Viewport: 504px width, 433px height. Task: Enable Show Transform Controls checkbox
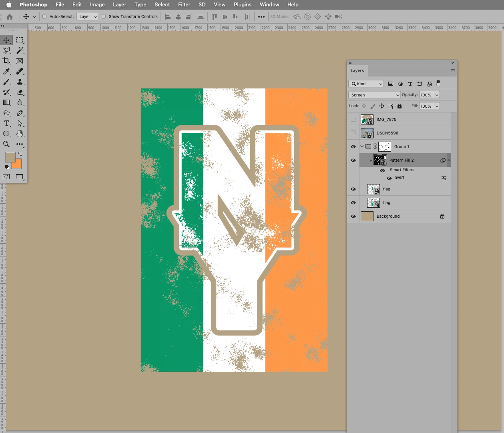click(104, 17)
